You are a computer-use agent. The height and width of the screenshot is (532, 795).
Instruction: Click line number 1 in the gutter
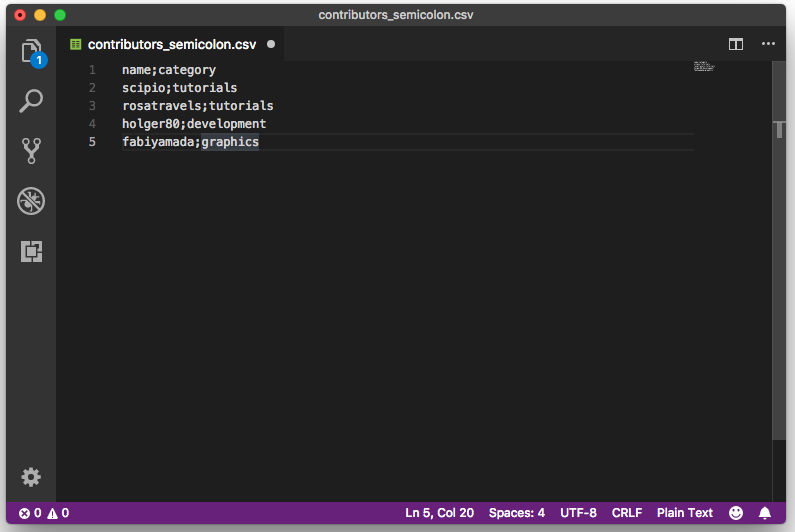[92, 69]
